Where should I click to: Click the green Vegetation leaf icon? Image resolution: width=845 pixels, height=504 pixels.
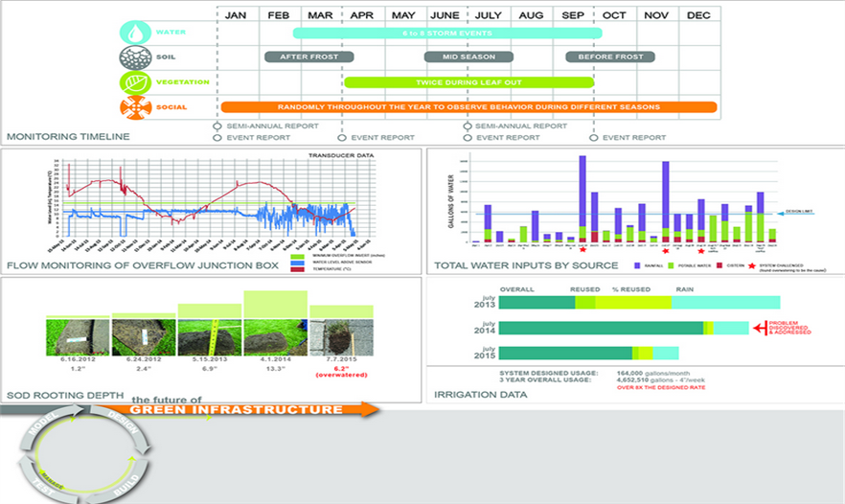tap(133, 82)
